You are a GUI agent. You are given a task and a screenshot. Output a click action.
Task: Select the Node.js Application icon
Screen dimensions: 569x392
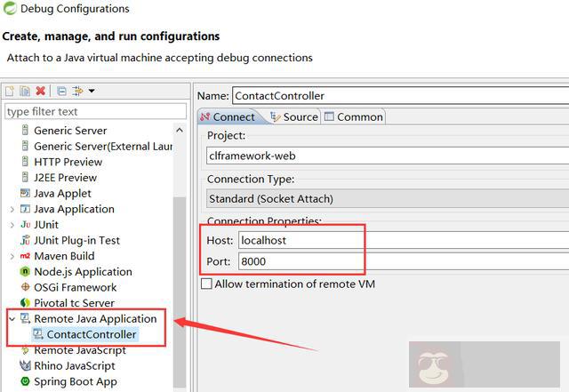coord(26,272)
